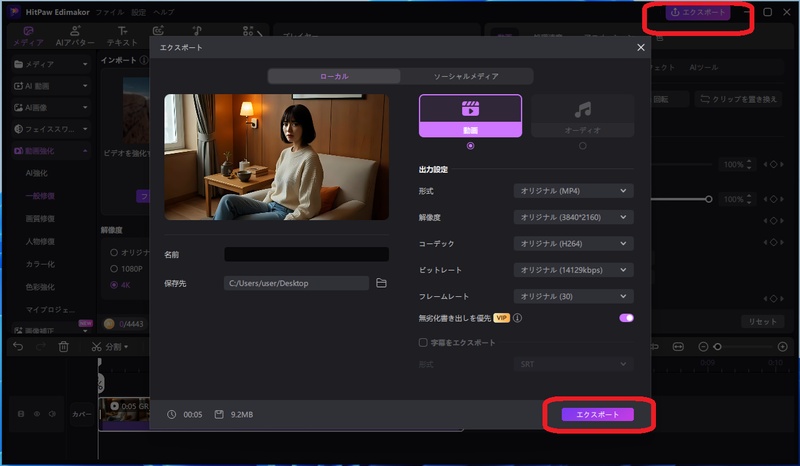Switch to the ローカル export tab

click(334, 76)
